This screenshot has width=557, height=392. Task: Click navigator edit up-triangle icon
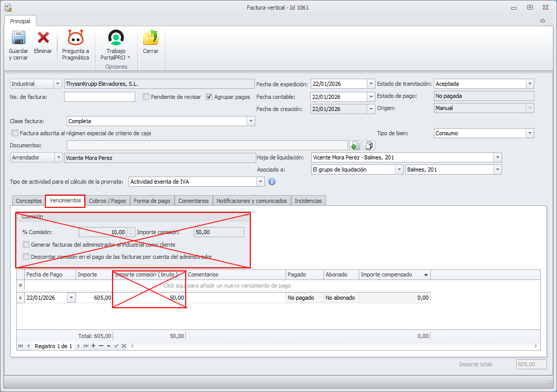(x=108, y=346)
